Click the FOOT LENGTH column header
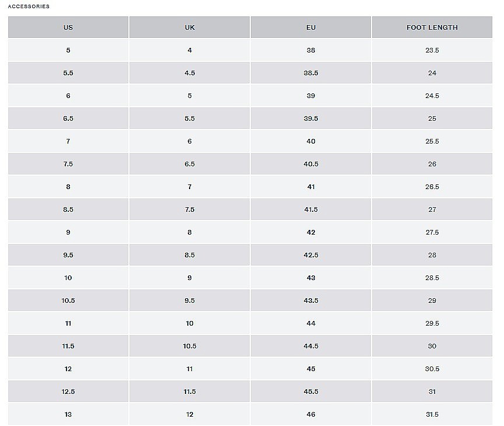The height and width of the screenshot is (426, 504). pyautogui.click(x=432, y=27)
